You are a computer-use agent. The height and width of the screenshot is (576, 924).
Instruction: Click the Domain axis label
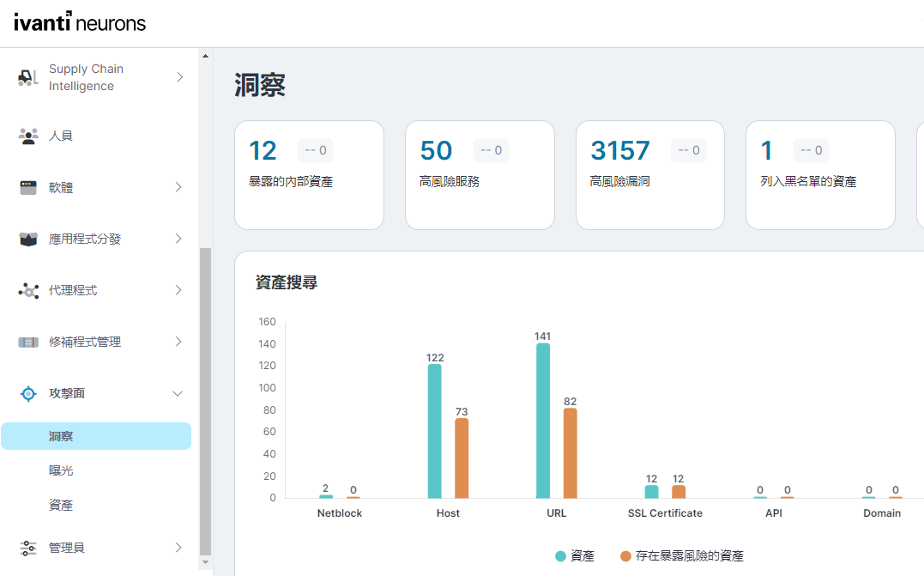[882, 513]
